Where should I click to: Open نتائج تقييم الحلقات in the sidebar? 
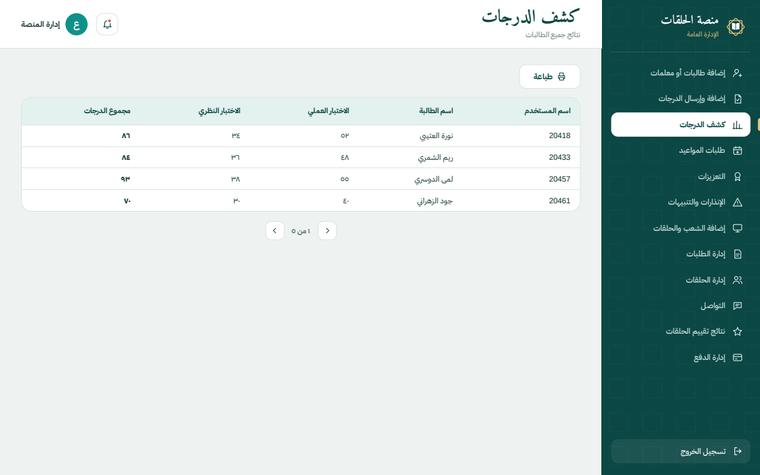[x=681, y=332]
